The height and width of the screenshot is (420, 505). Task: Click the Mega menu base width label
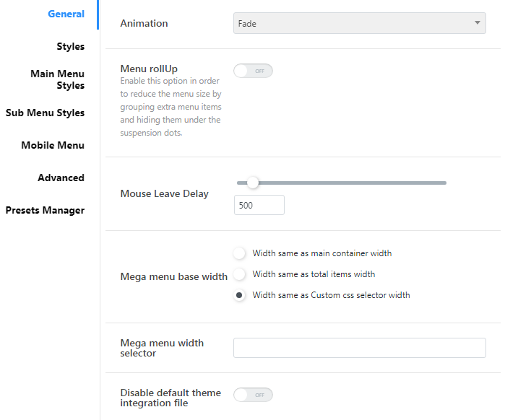point(174,276)
